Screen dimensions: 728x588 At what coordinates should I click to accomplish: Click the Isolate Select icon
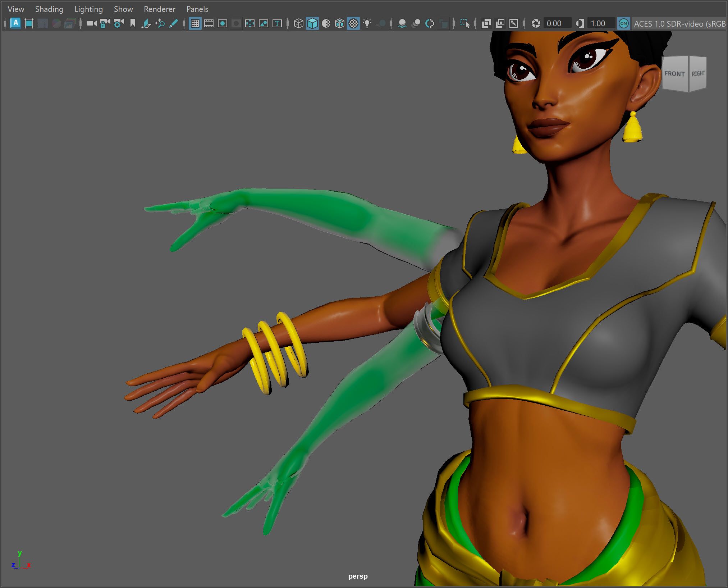pyautogui.click(x=464, y=24)
